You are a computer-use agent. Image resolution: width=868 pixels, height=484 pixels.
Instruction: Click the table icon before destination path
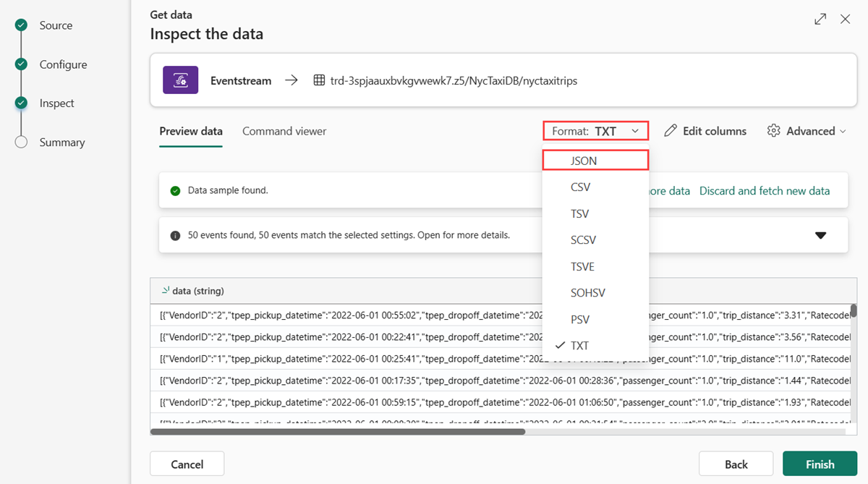(x=319, y=80)
